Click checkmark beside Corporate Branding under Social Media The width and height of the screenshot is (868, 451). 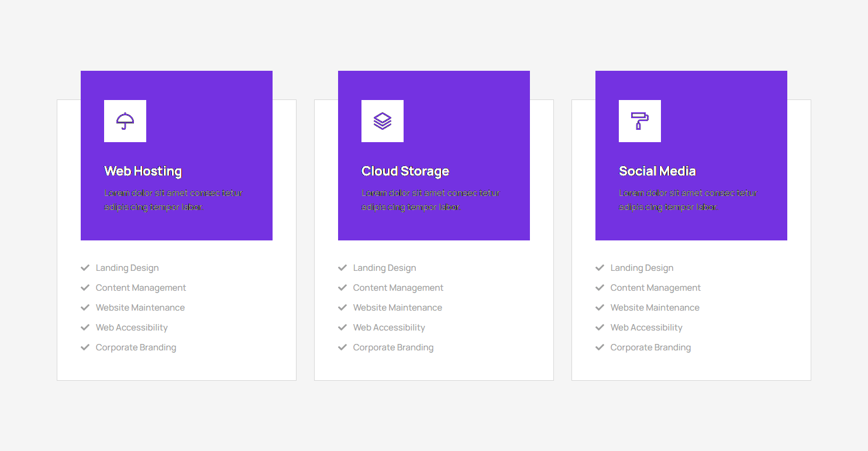click(600, 347)
